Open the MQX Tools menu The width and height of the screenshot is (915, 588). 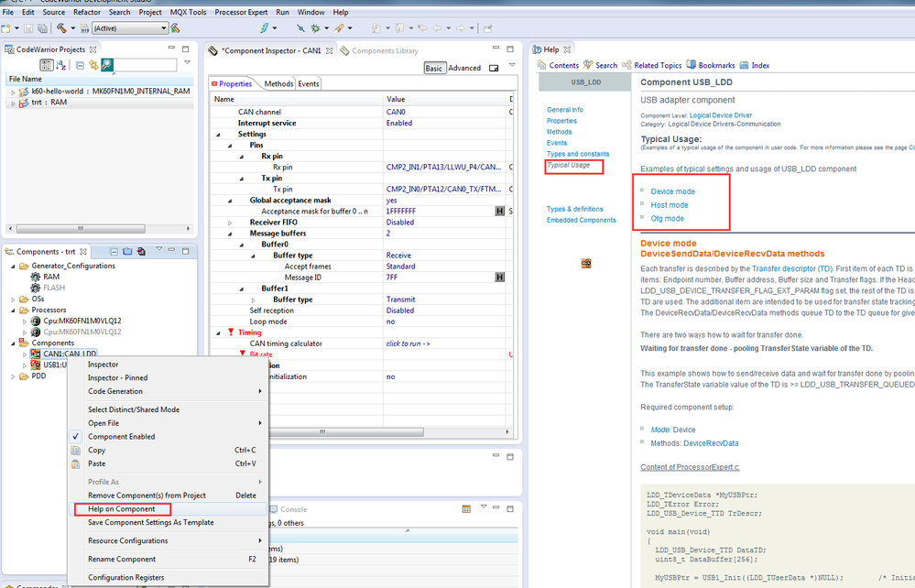coord(188,12)
